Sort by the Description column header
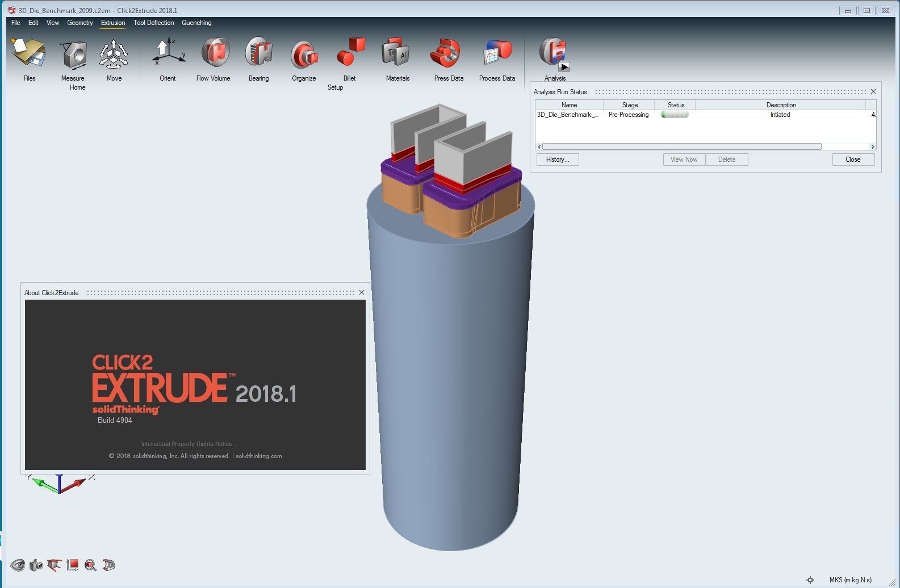Viewport: 900px width, 588px height. [781, 105]
